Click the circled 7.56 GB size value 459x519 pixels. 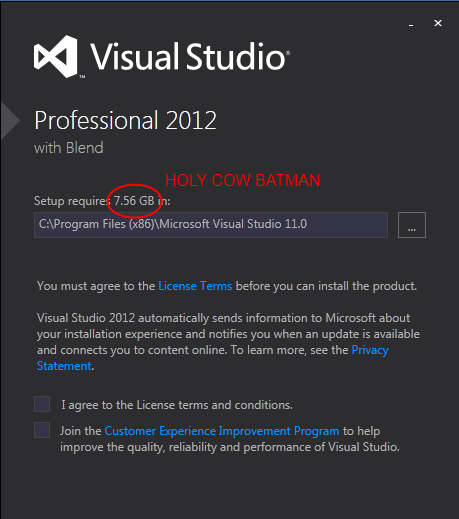coord(134,201)
